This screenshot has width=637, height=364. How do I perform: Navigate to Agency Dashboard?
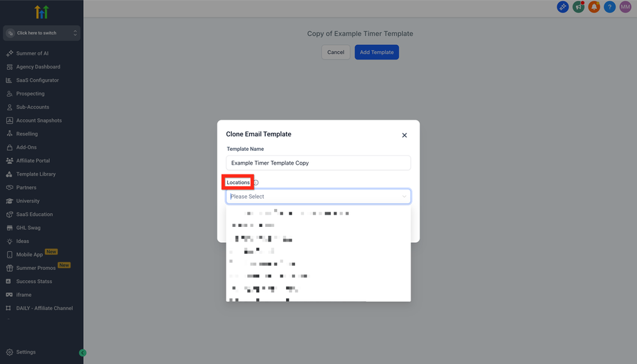click(x=38, y=67)
